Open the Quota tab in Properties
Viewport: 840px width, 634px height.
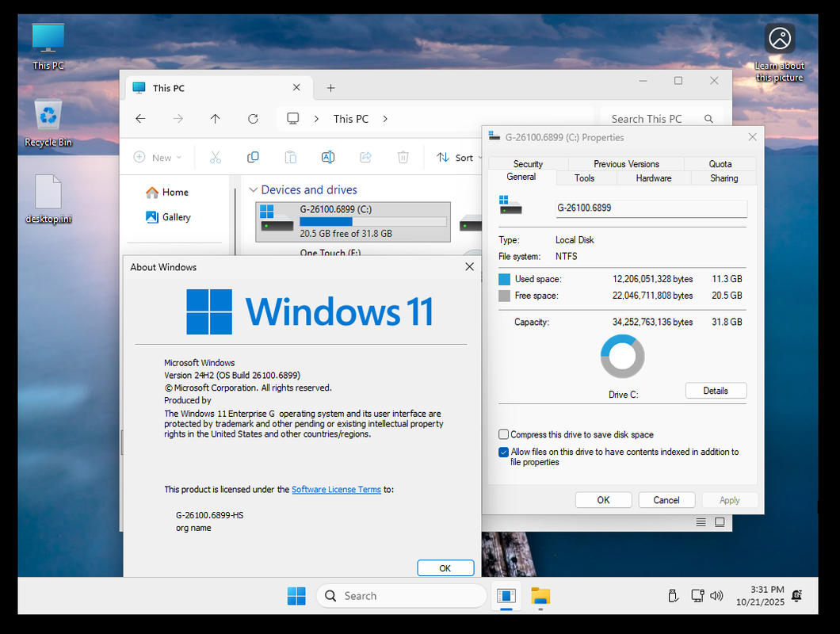tap(720, 164)
